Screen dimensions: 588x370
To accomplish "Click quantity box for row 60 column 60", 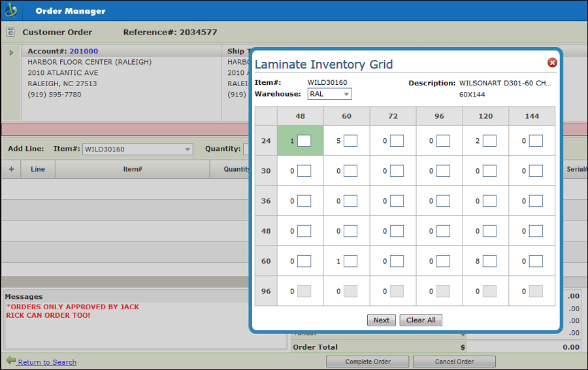I will click(350, 261).
